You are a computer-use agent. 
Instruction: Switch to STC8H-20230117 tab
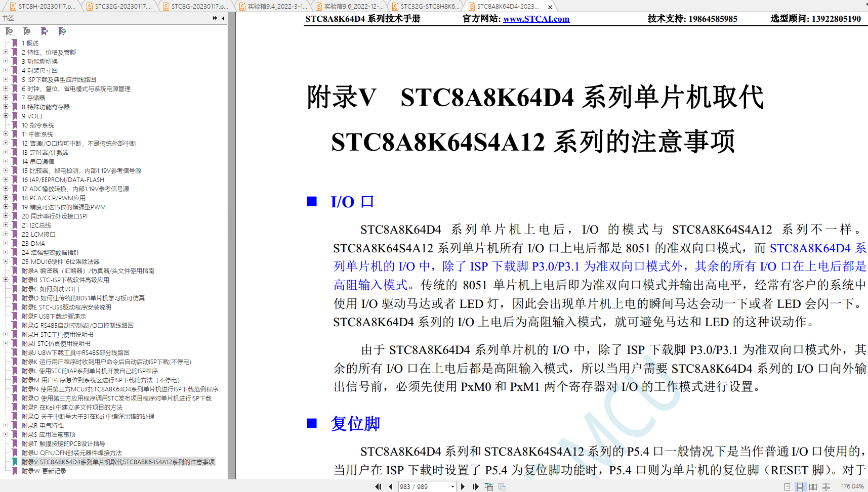tap(43, 7)
